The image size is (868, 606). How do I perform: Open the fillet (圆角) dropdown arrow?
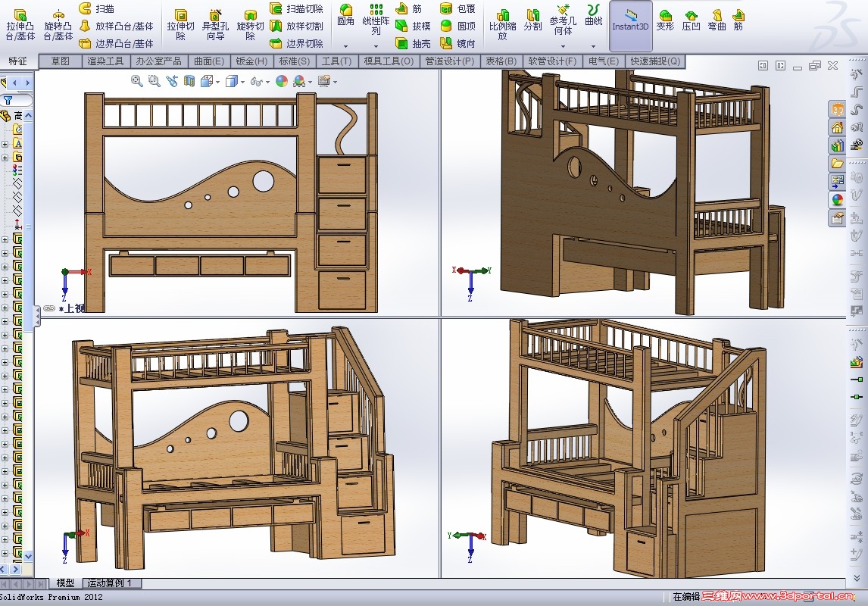(x=345, y=46)
